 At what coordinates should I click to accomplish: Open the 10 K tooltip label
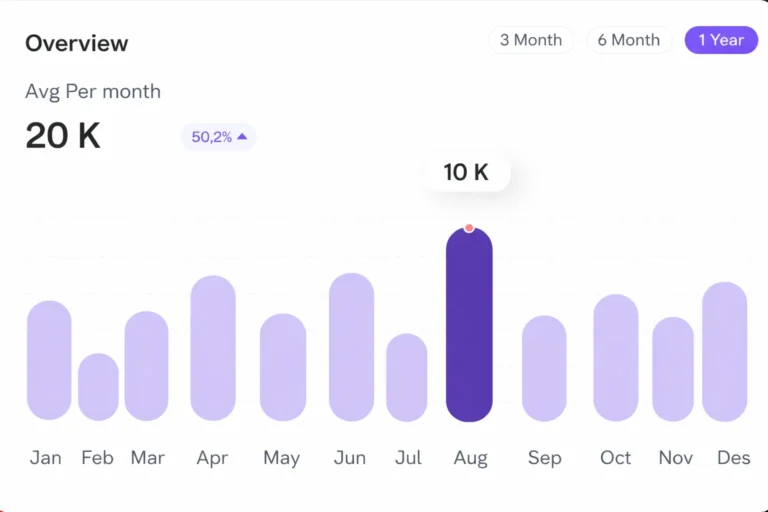(x=466, y=172)
